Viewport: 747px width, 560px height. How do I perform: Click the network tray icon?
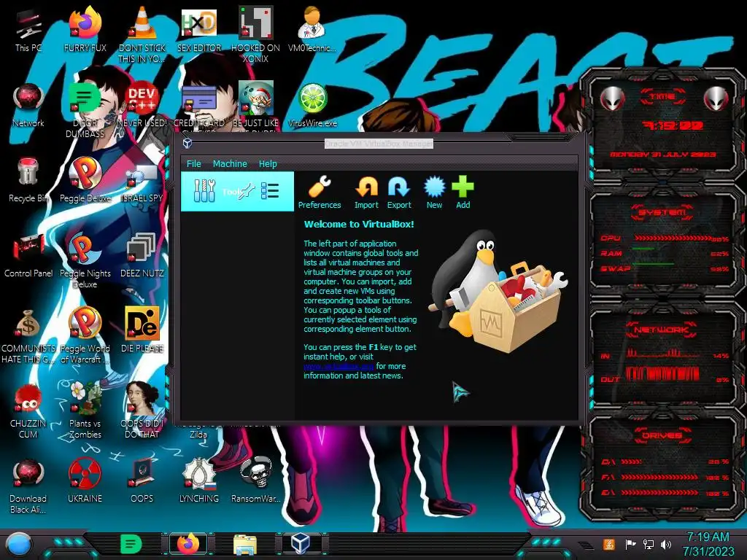point(649,544)
